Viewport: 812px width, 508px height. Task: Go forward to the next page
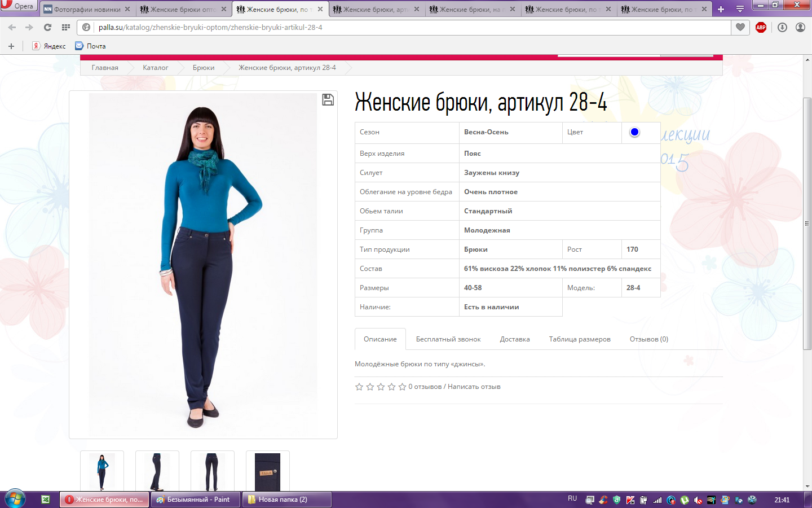pyautogui.click(x=29, y=27)
